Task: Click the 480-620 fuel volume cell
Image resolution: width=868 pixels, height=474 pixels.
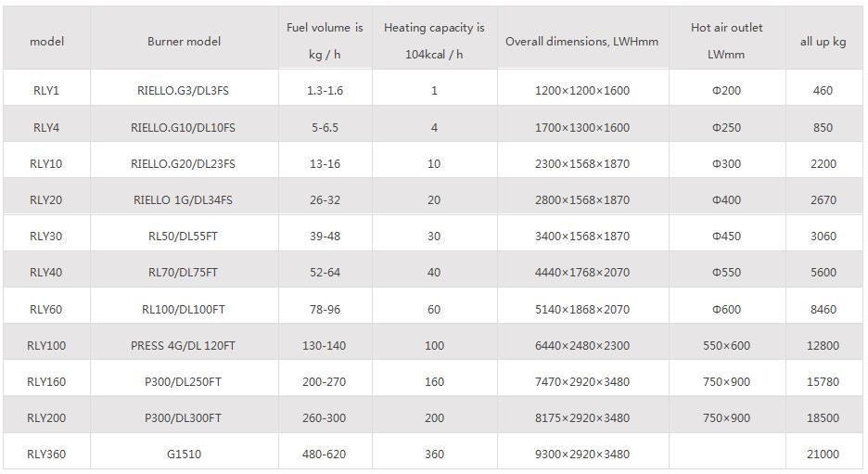Action: tap(325, 455)
